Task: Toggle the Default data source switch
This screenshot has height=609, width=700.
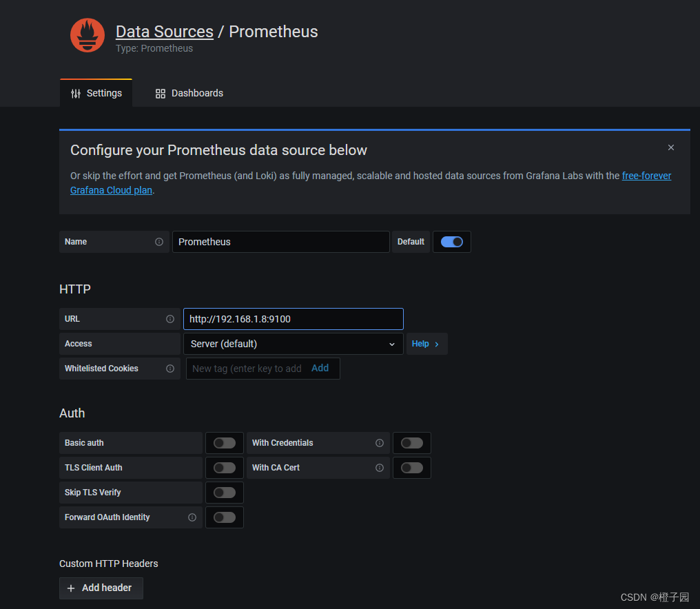Action: [x=452, y=242]
